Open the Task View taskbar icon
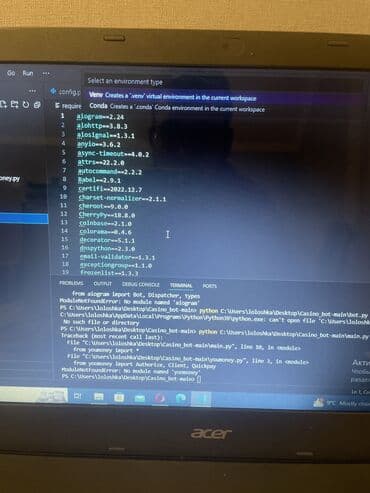The width and height of the screenshot is (370, 493). click(x=77, y=396)
